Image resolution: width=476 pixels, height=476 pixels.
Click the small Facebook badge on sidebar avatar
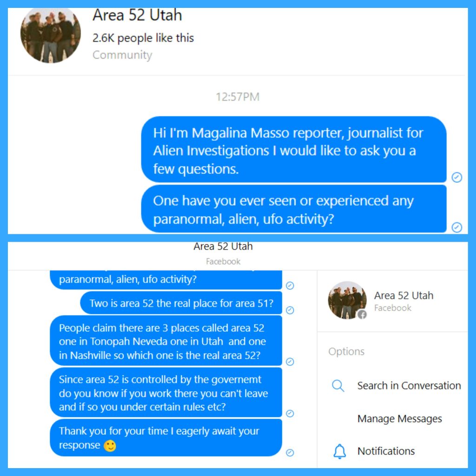coord(362,315)
